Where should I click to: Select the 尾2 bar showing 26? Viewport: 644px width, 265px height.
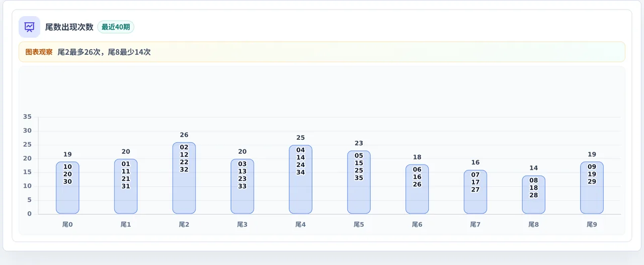[x=184, y=178]
